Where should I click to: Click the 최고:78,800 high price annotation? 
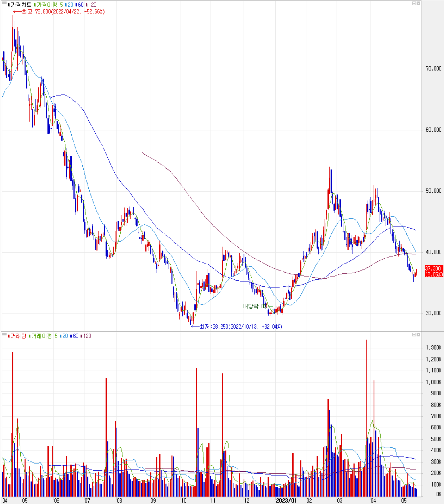pyautogui.click(x=59, y=12)
